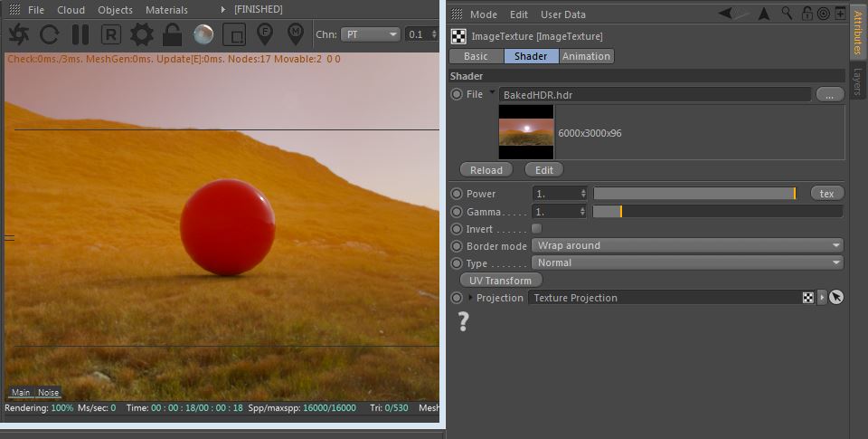Open the UV Transform button
Screen dimensions: 868x439
(500, 281)
